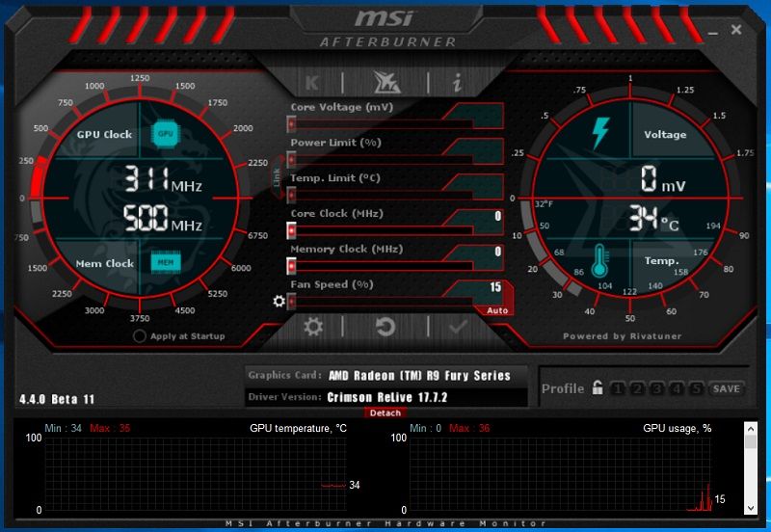Click the Powered by Rivatuner text
Viewport: 771px width, 532px height.
[622, 336]
